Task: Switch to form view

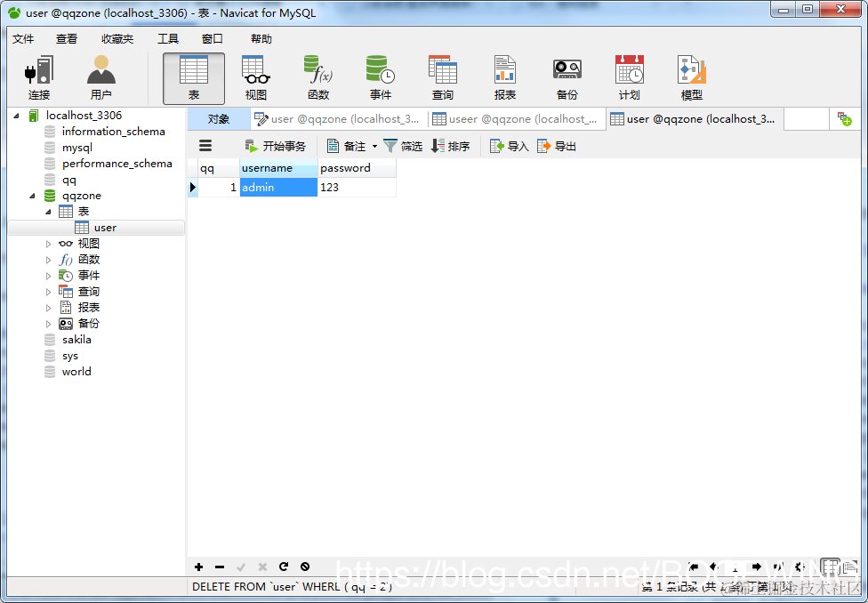Action: coord(848,567)
